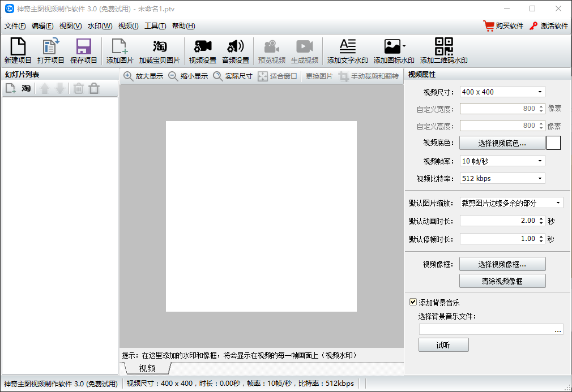Increase 默认动画时长 with up stepper
Viewport: 572px width, 392px height.
click(541, 218)
